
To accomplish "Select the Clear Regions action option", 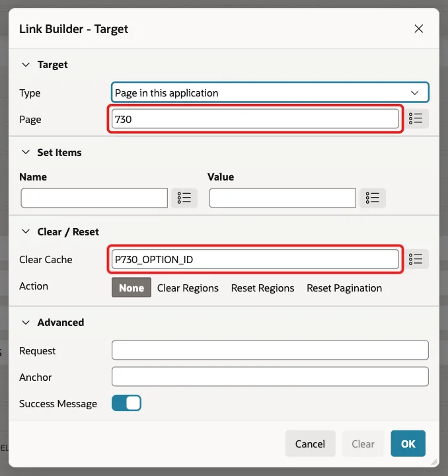I will point(188,288).
